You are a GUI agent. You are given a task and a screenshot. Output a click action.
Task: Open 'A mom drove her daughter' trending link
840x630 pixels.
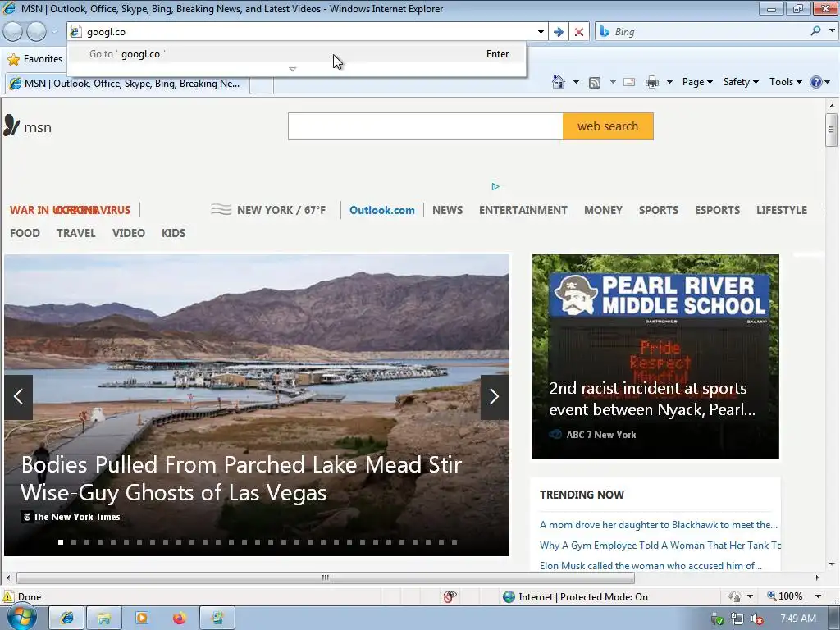coord(659,525)
